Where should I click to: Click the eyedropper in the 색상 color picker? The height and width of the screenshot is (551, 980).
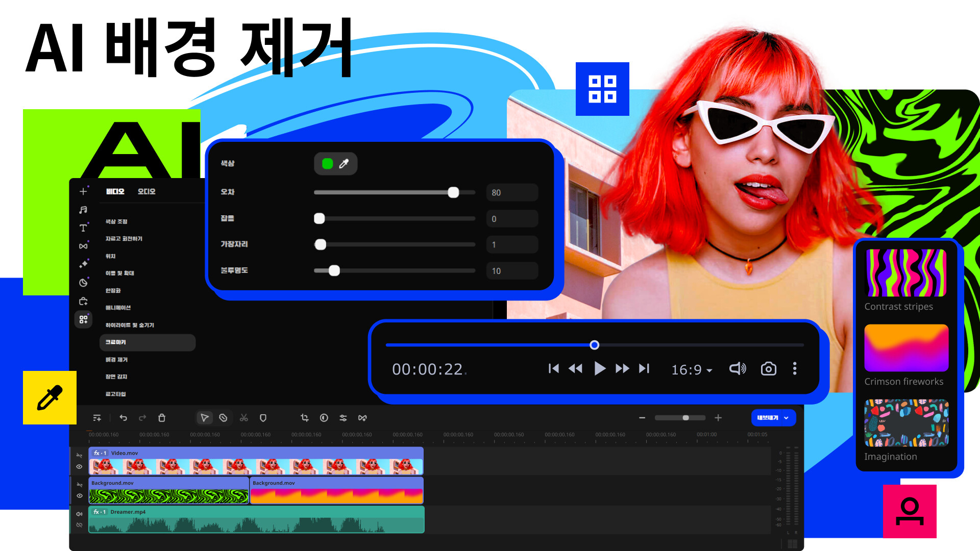[x=344, y=164]
